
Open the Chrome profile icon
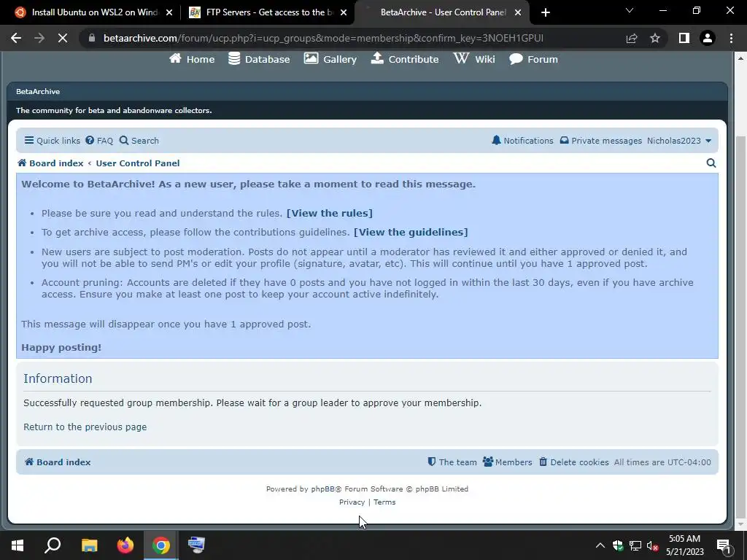[x=708, y=38]
